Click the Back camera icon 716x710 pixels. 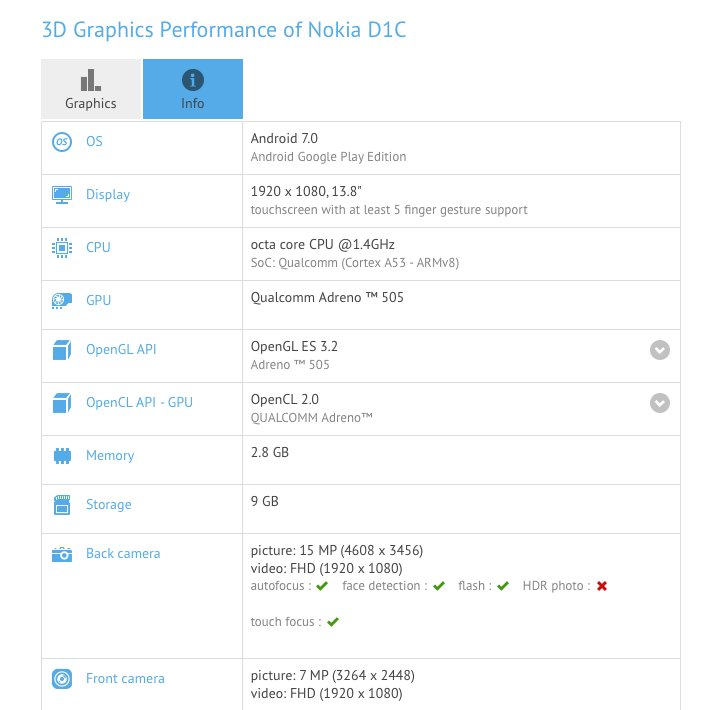tap(62, 554)
